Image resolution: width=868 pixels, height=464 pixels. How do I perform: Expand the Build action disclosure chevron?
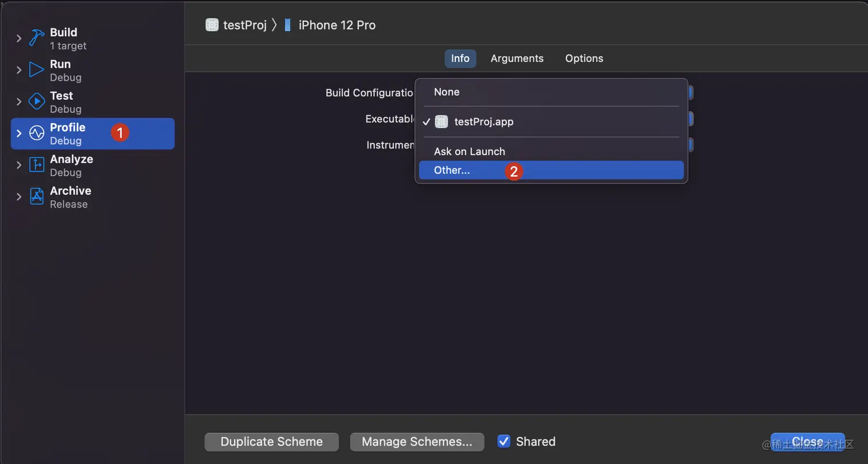19,38
